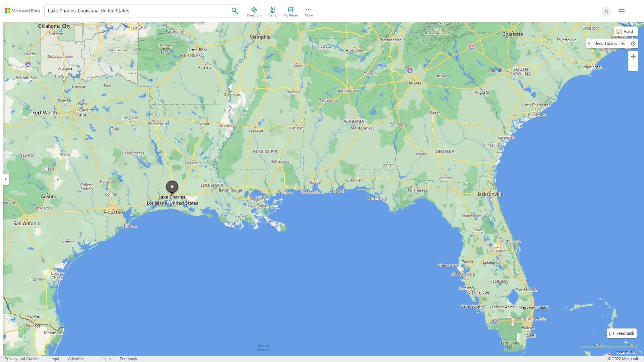Open Directions panel
Image resolution: width=644 pixels, height=362 pixels.
(x=254, y=12)
